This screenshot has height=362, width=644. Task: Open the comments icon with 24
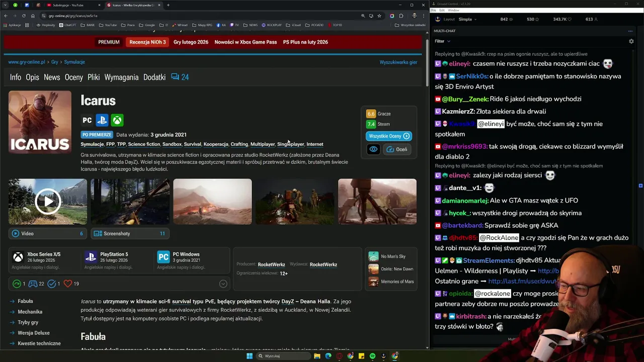click(x=180, y=77)
